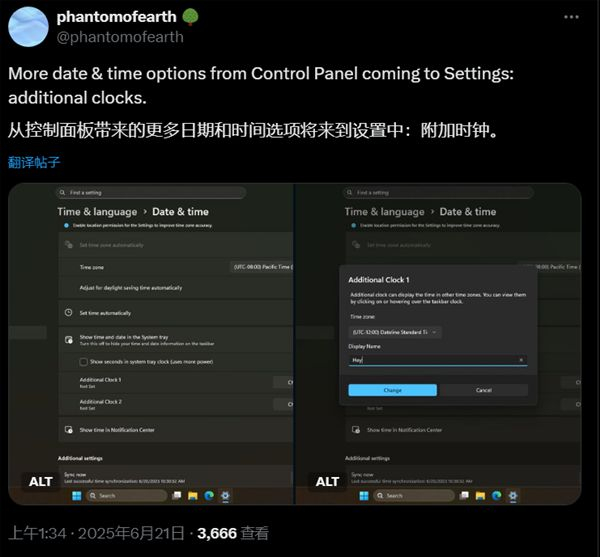Open the Start icon in right screenshot
The width and height of the screenshot is (600, 557).
point(364,496)
